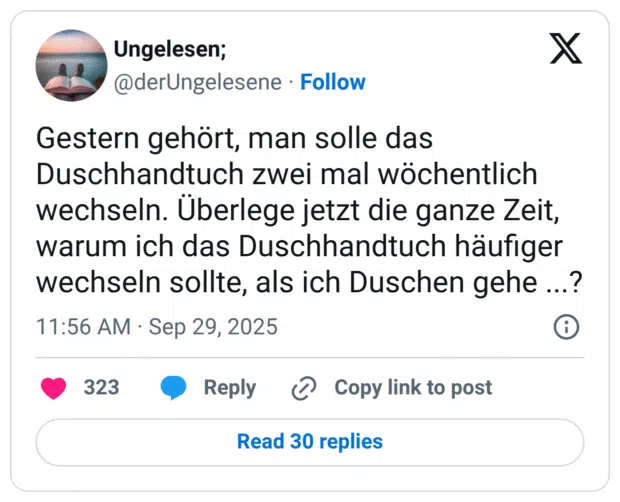Screen dimensions: 620x502
Task: Open Read 30 replies
Action: (309, 441)
